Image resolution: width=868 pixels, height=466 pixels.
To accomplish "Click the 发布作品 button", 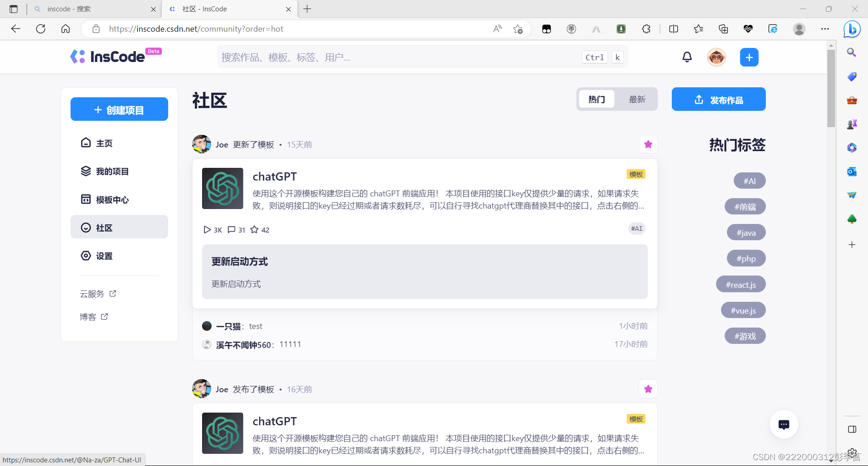I will click(718, 99).
